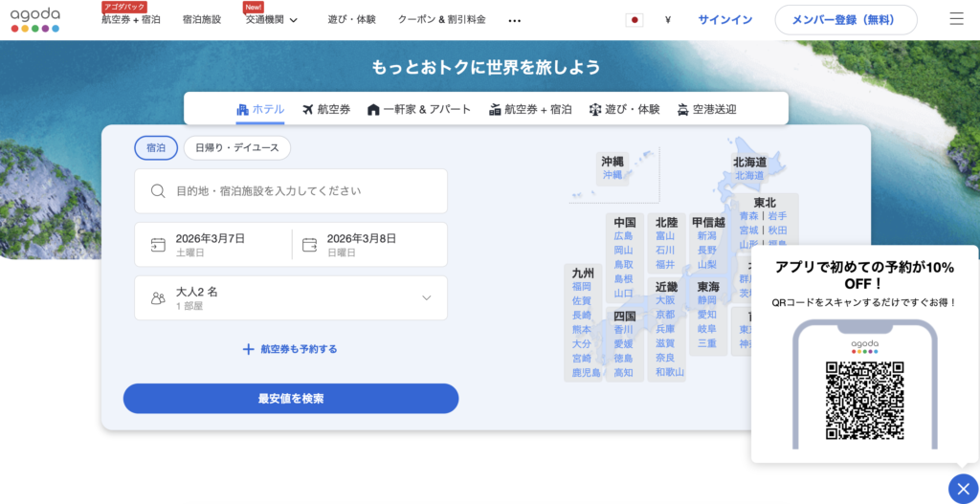Open the hamburger menu icon
The image size is (980, 504).
(x=956, y=19)
